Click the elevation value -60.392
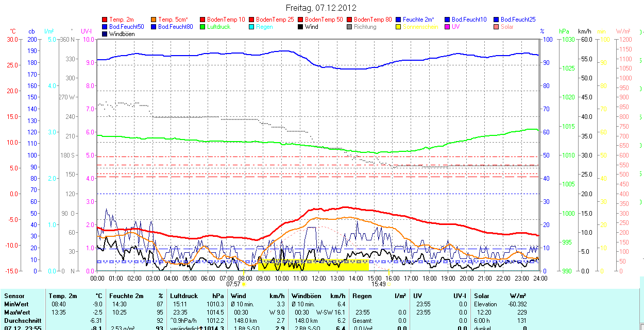This screenshot has width=644, height=330. 516,304
